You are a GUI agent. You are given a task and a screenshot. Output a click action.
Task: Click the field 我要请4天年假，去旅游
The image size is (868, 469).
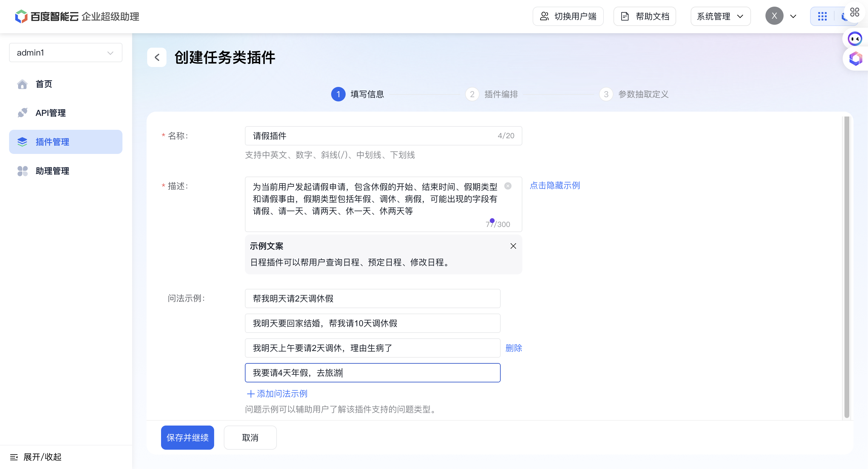pyautogui.click(x=373, y=372)
